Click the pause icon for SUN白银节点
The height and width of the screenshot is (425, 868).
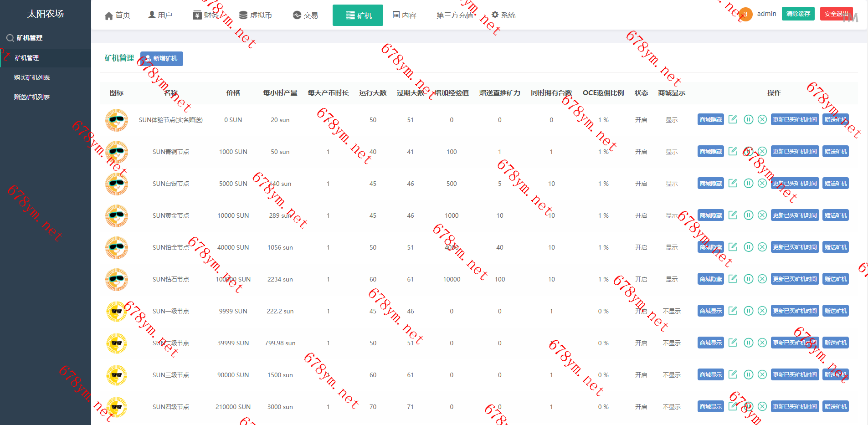(x=748, y=183)
